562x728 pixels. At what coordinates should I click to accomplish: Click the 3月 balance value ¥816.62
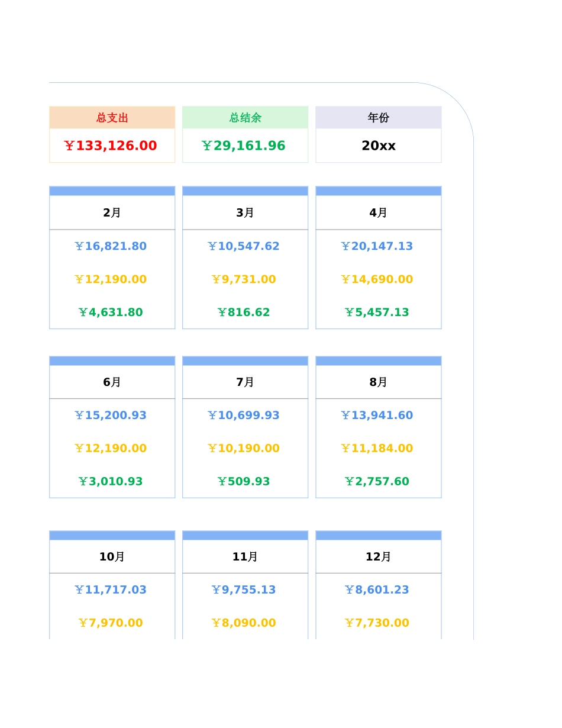click(244, 313)
